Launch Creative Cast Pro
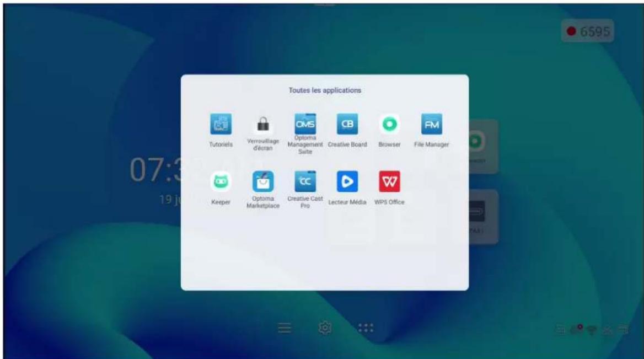Viewport: 644px width, 359px height. point(305,181)
